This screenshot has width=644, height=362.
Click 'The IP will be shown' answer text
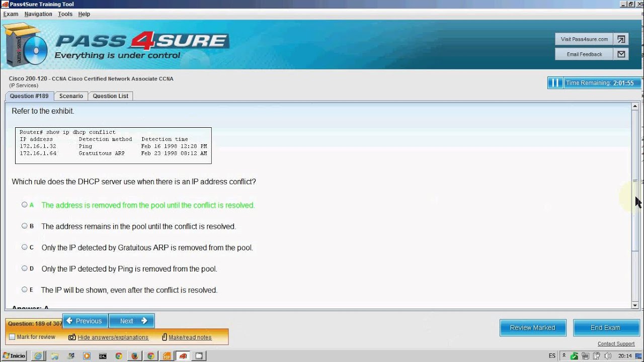tap(129, 290)
